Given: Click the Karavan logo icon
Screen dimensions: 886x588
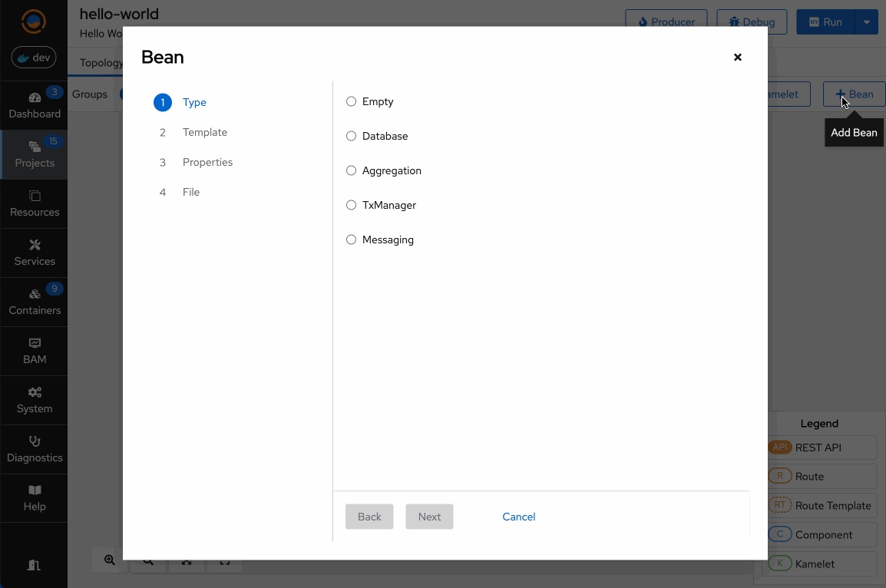Looking at the screenshot, I should click(33, 21).
